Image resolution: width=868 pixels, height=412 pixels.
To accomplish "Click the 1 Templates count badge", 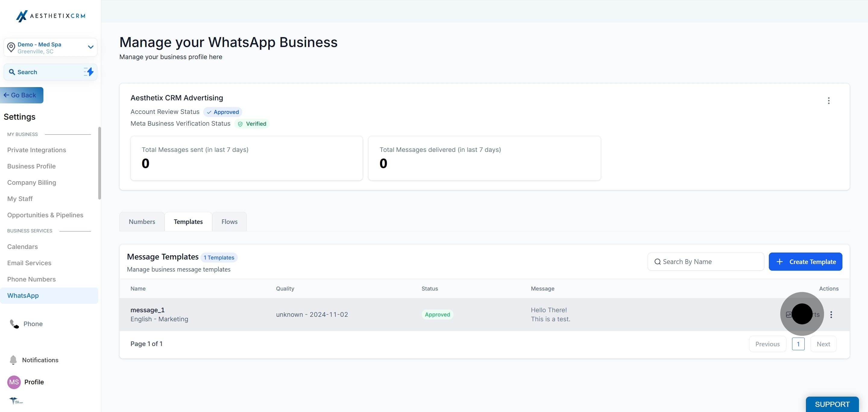I will pyautogui.click(x=219, y=257).
